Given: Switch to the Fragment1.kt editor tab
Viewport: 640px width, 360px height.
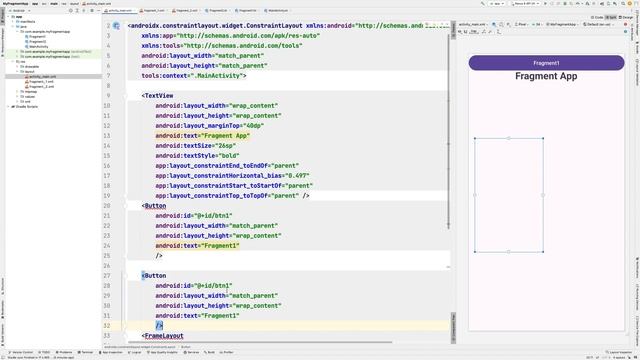Looking at the screenshot, I should tap(247, 11).
